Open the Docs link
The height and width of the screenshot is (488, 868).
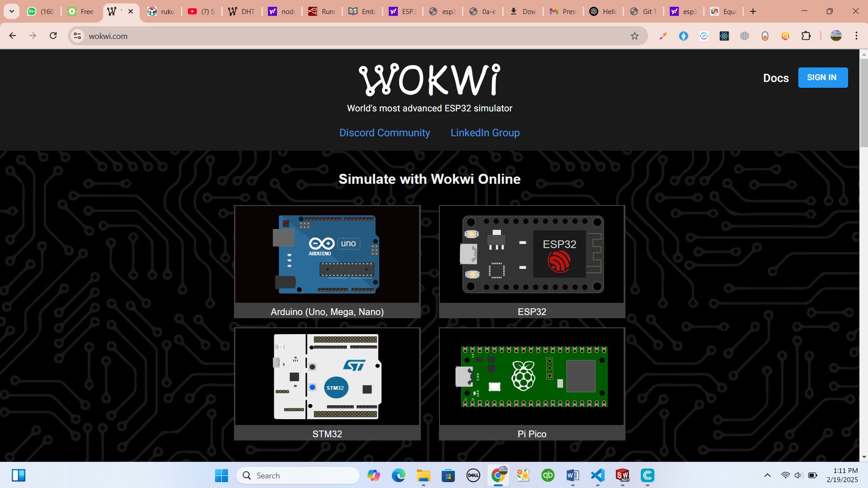click(x=776, y=78)
